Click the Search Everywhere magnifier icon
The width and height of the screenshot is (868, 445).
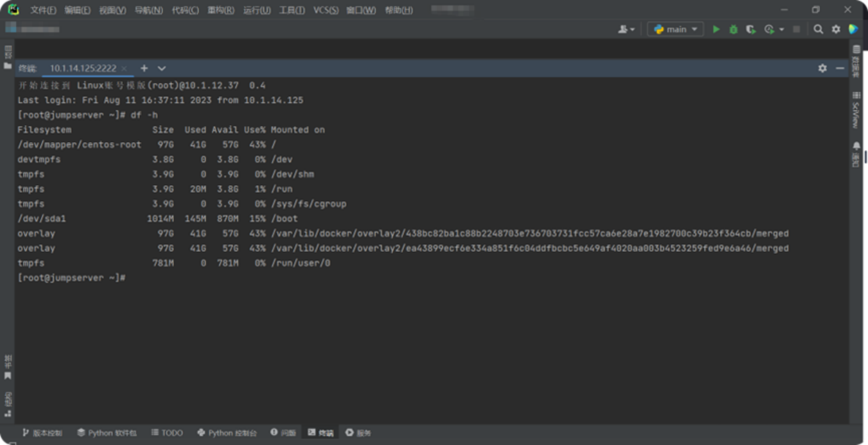(x=818, y=29)
